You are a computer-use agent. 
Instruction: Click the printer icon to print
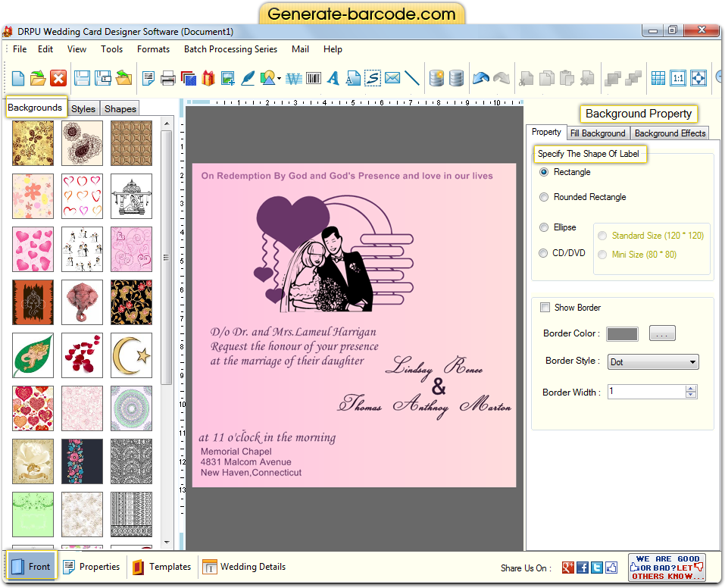tap(168, 78)
